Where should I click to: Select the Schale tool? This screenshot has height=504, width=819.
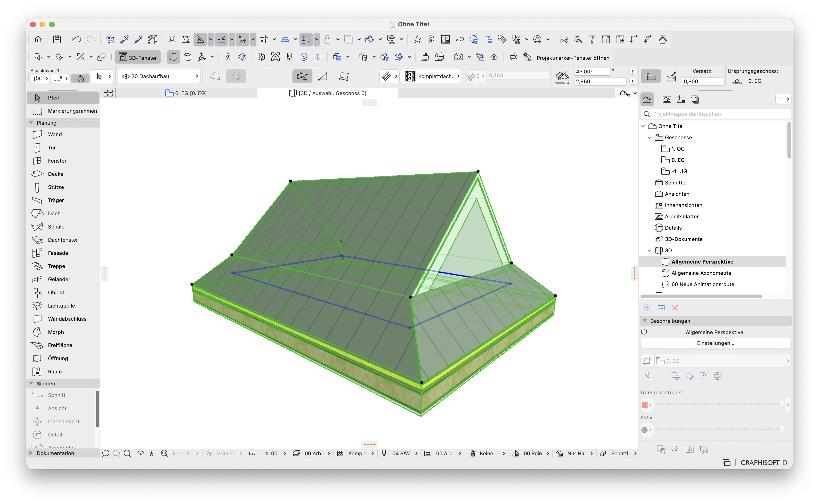pyautogui.click(x=63, y=226)
